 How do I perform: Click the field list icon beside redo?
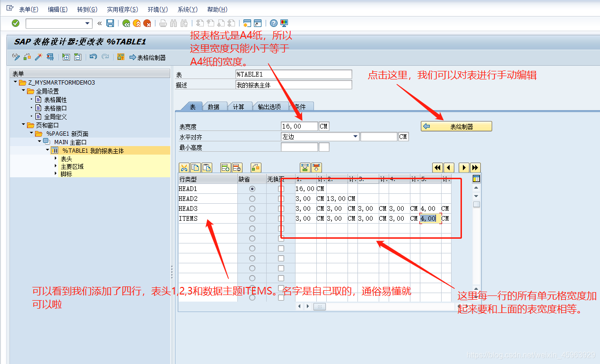tap(121, 57)
